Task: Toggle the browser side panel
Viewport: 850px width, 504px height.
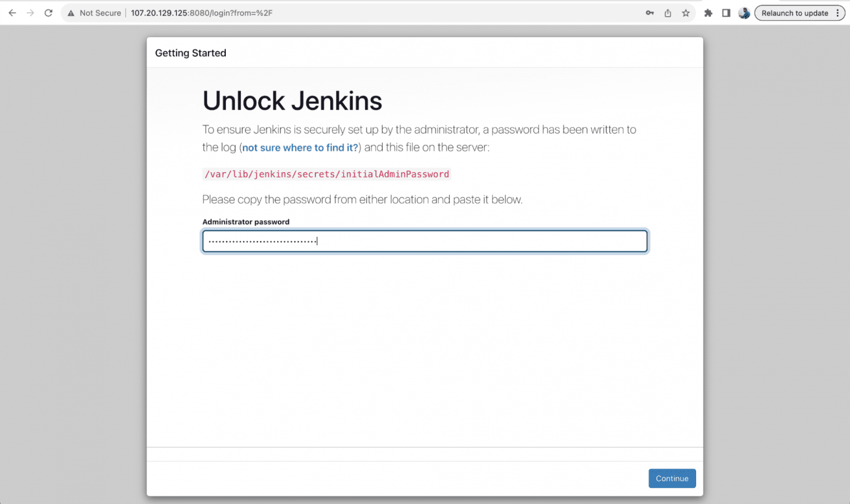Action: [726, 13]
